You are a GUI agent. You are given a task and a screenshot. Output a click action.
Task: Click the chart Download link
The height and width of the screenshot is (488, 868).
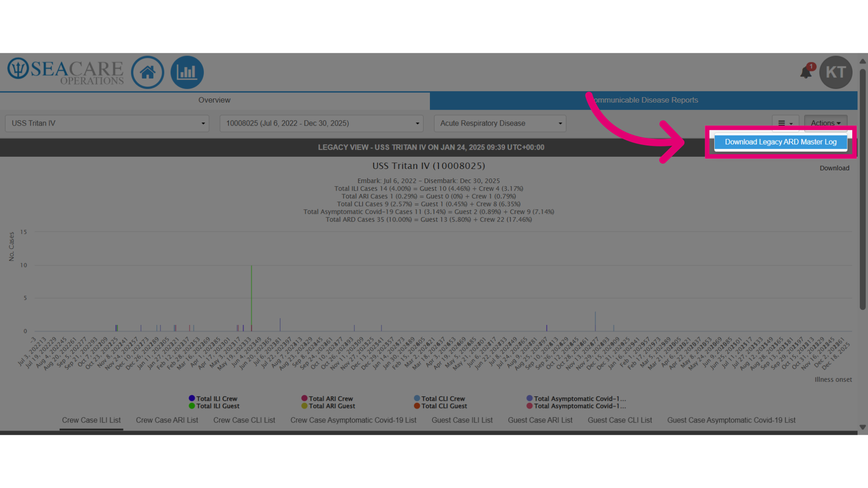(x=835, y=168)
